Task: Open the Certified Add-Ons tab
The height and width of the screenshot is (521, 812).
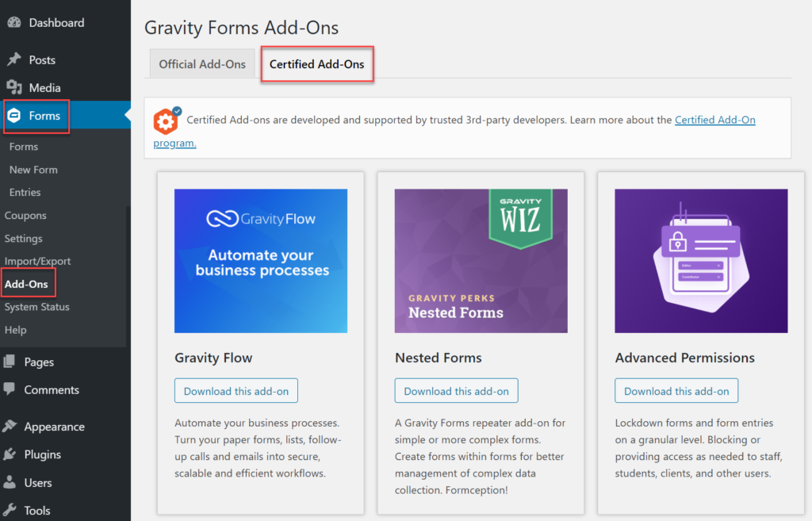Action: coord(316,63)
